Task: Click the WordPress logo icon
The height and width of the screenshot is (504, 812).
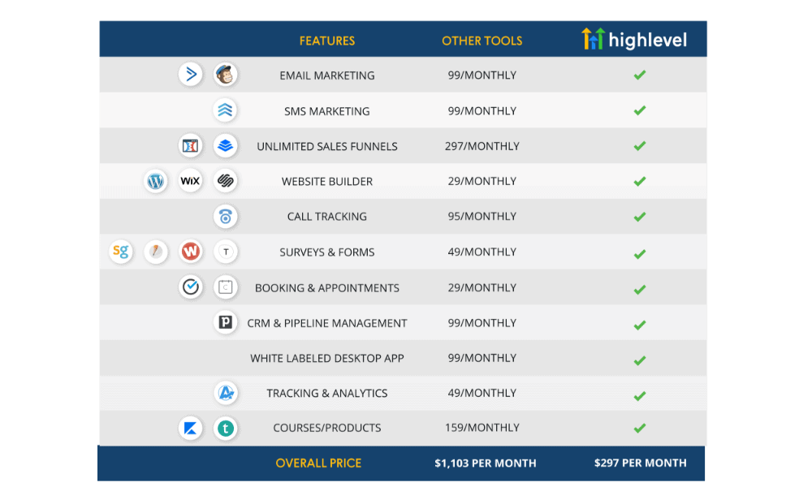Action: [155, 181]
